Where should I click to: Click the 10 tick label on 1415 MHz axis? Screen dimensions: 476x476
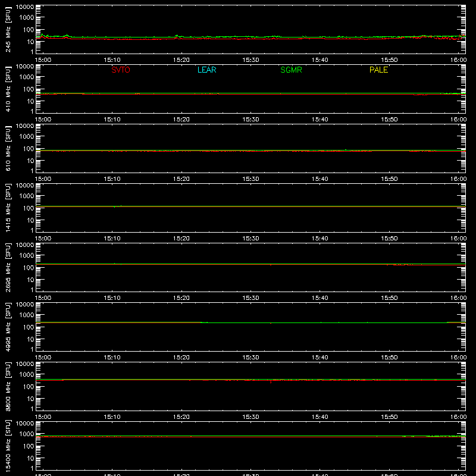31,220
